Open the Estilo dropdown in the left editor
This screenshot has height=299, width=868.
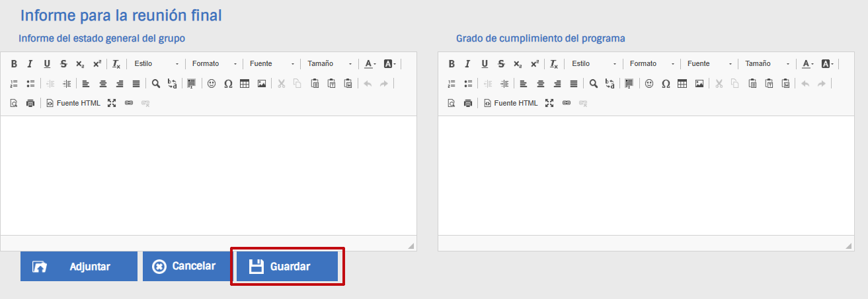point(156,64)
